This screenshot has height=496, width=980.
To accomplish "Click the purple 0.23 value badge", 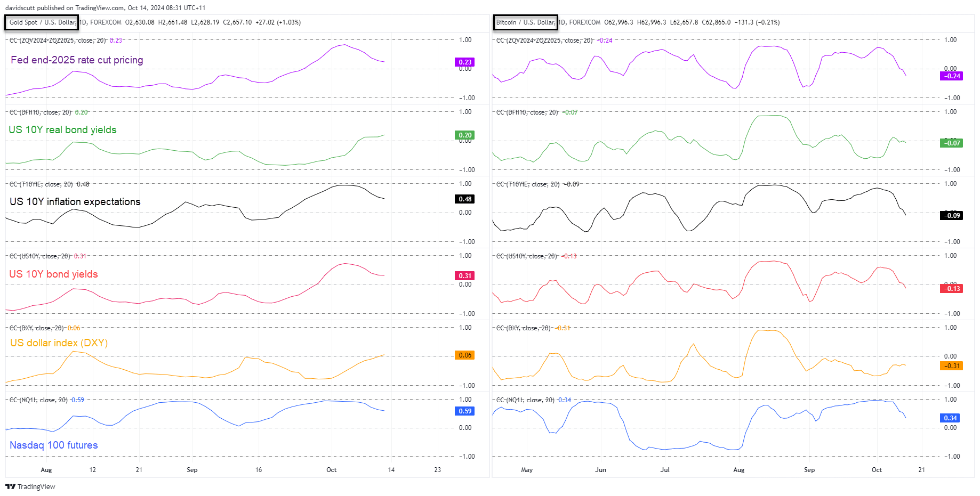I will click(465, 62).
